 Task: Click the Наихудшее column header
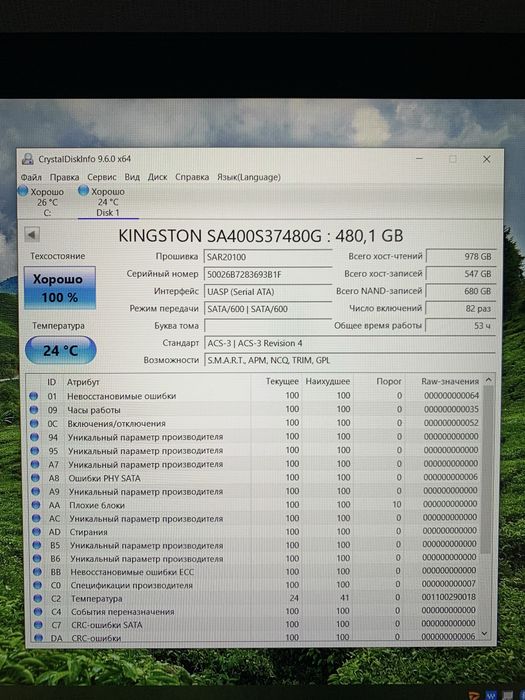coord(328,382)
